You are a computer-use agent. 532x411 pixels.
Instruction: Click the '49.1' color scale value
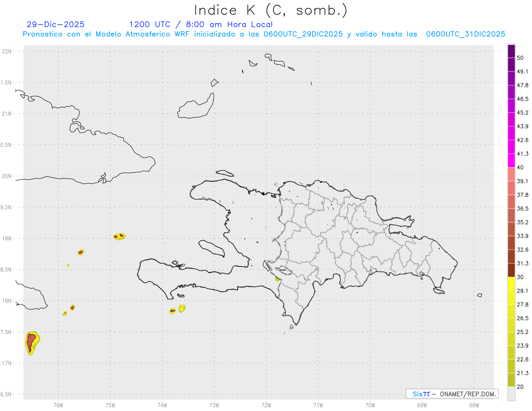coord(522,71)
